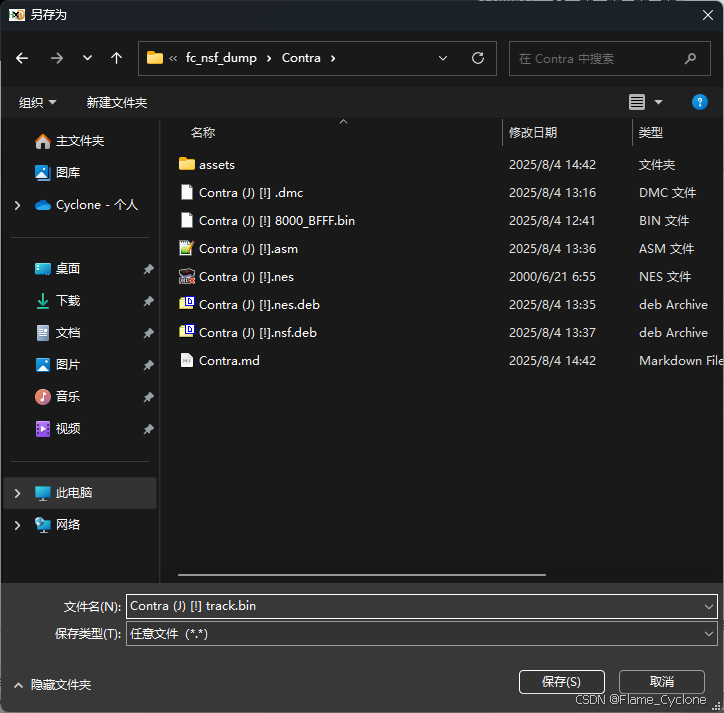
Task: Sort files by the 修改日期 column header
Action: click(533, 133)
